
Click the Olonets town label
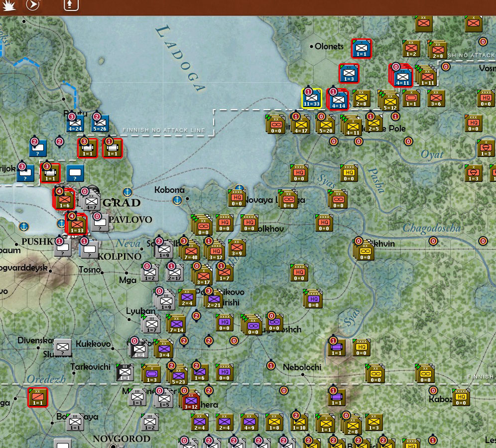(329, 46)
